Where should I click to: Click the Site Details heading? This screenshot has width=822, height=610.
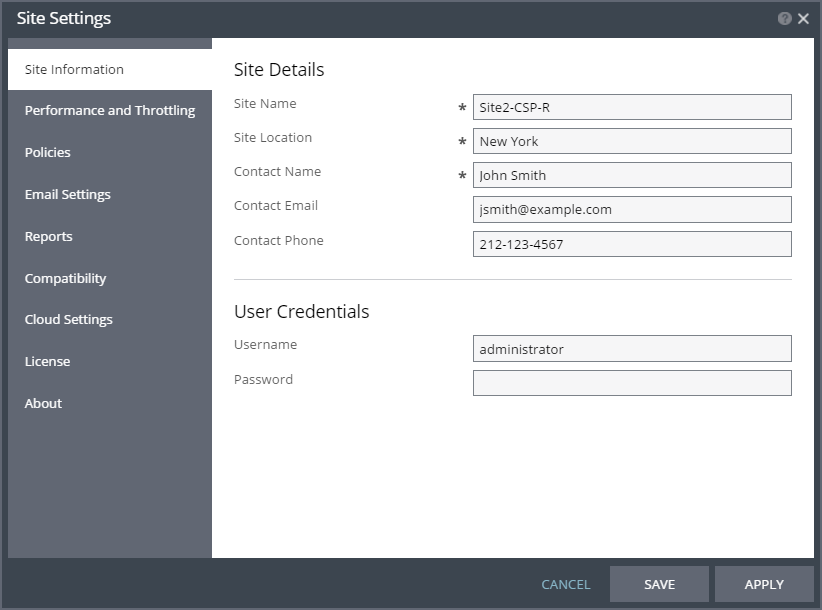279,70
